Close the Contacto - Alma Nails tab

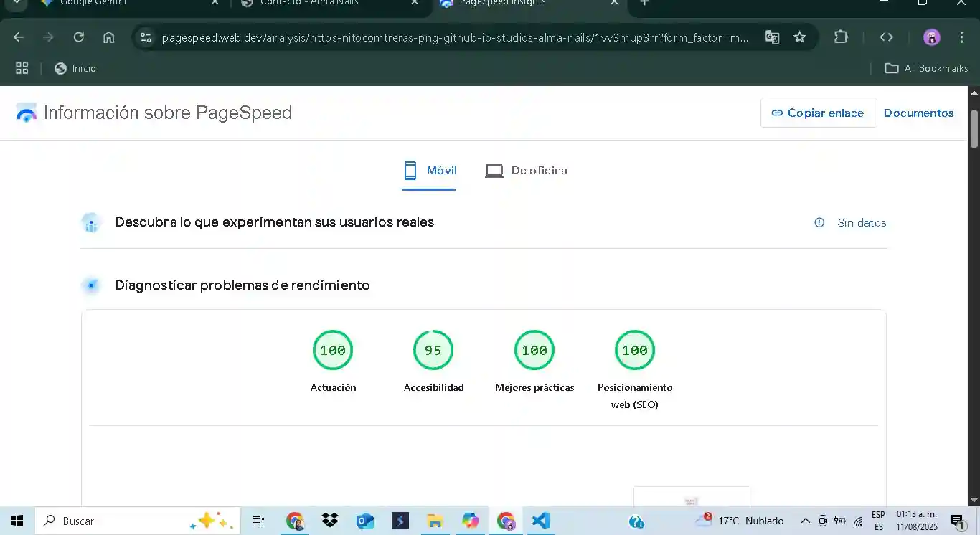click(x=414, y=3)
